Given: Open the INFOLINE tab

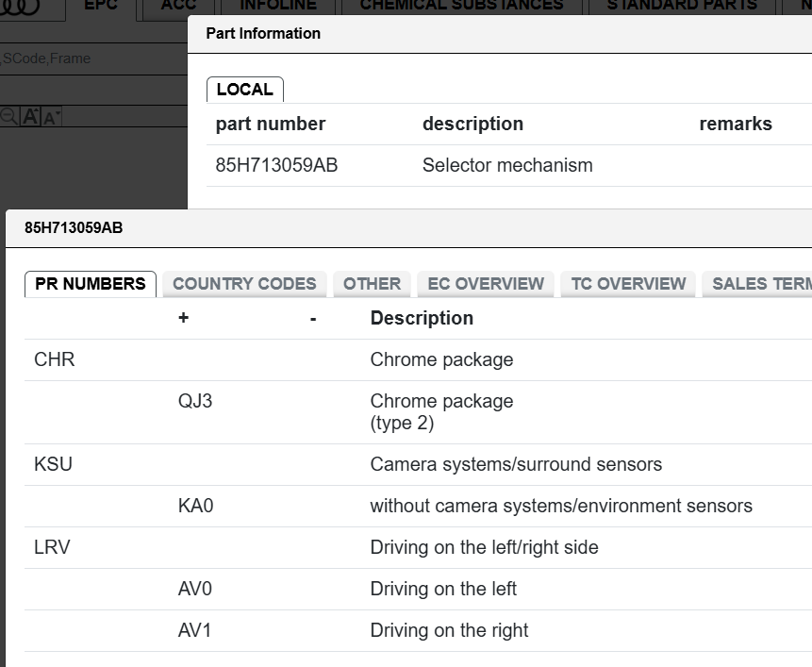Looking at the screenshot, I should [x=278, y=7].
